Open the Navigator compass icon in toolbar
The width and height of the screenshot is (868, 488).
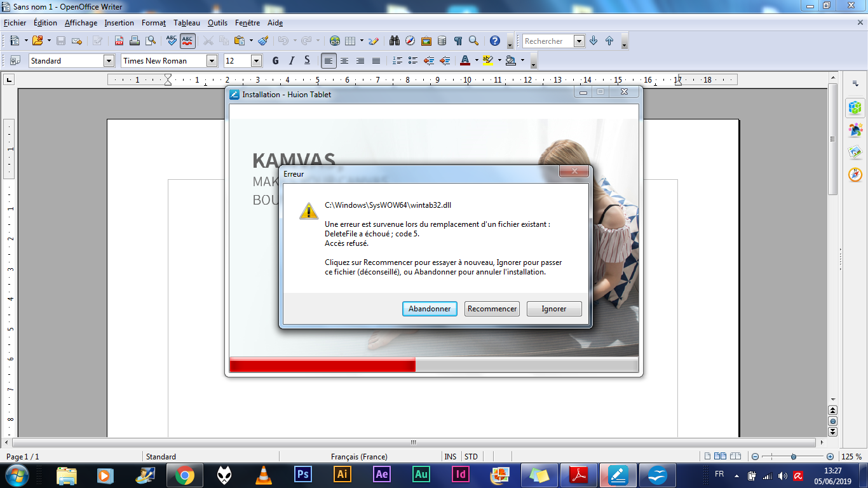(410, 41)
